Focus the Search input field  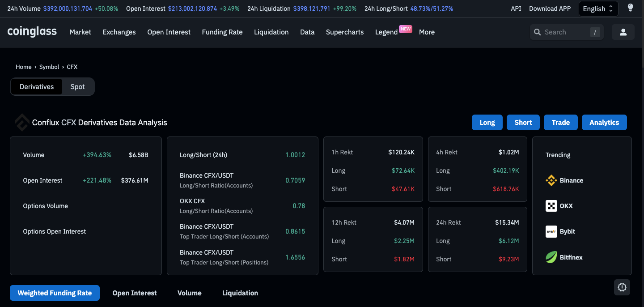pos(566,32)
